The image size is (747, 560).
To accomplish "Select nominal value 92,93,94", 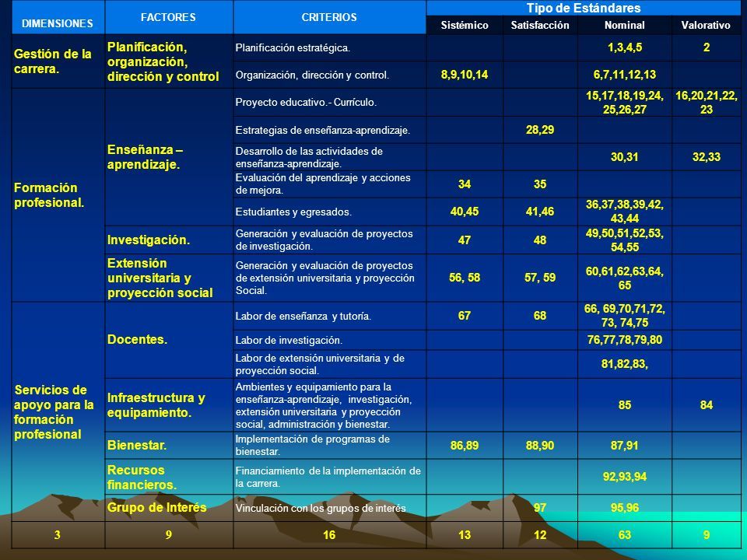I will point(625,477).
